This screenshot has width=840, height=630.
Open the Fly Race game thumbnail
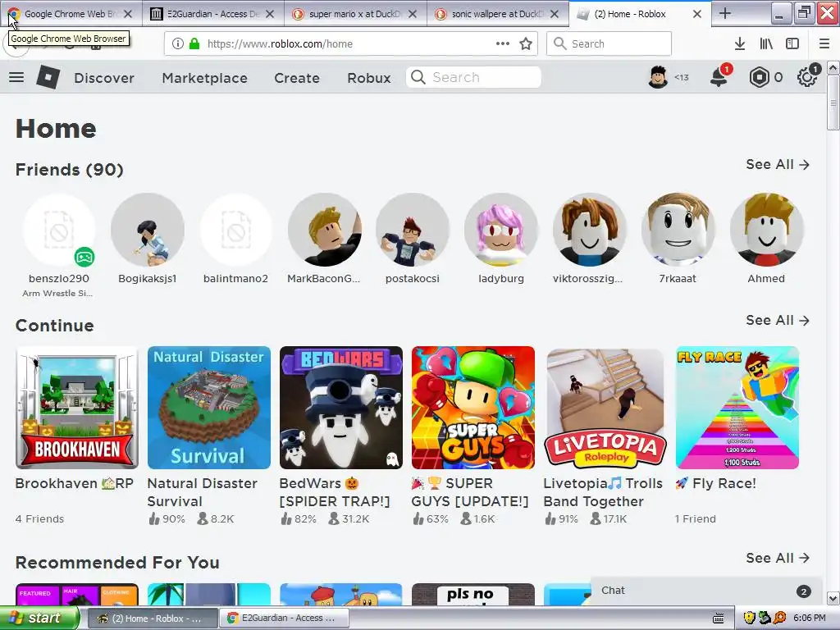737,408
